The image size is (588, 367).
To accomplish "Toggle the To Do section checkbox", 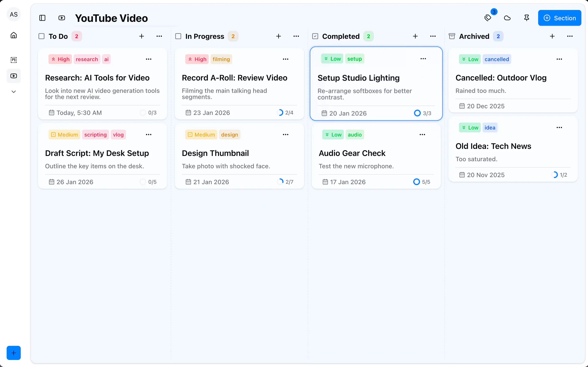I will (x=41, y=36).
